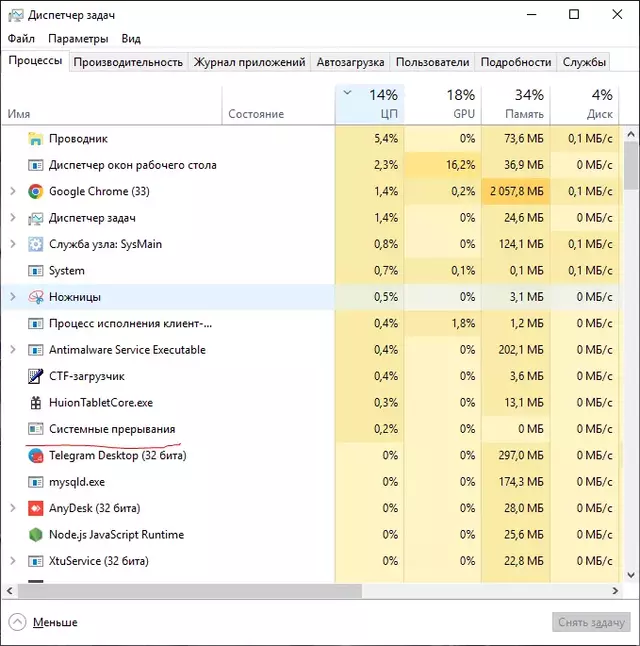Image resolution: width=640 pixels, height=646 pixels.
Task: Expand the XtuService process group
Action: point(12,561)
